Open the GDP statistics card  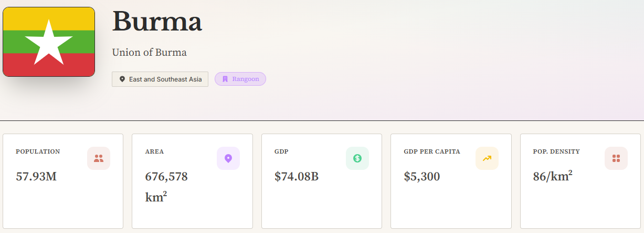tap(322, 181)
